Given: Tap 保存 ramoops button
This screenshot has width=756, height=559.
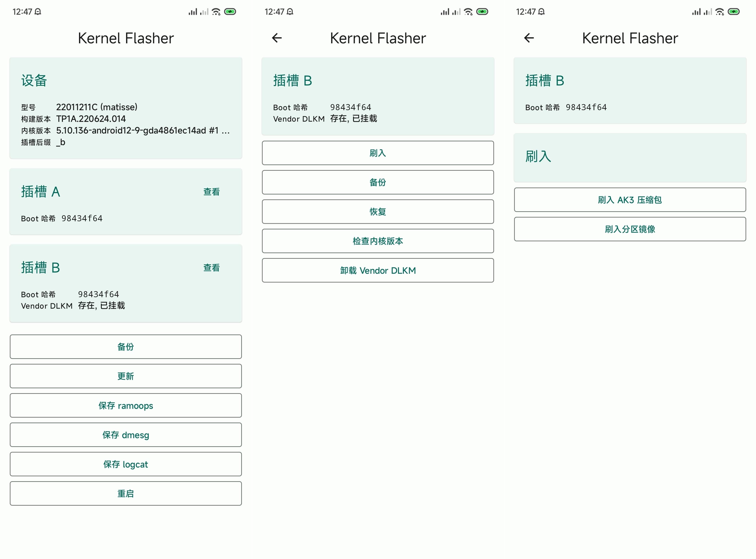Looking at the screenshot, I should pos(126,405).
